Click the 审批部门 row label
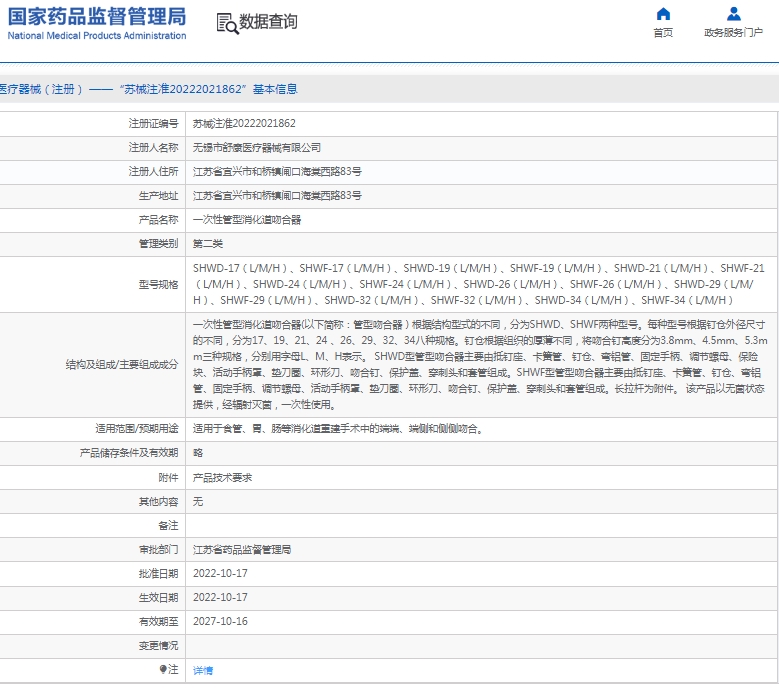Screen dimensions: 779x689 click(x=158, y=550)
